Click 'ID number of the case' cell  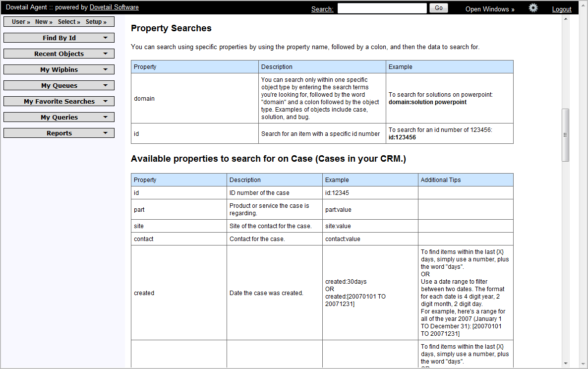(275, 193)
